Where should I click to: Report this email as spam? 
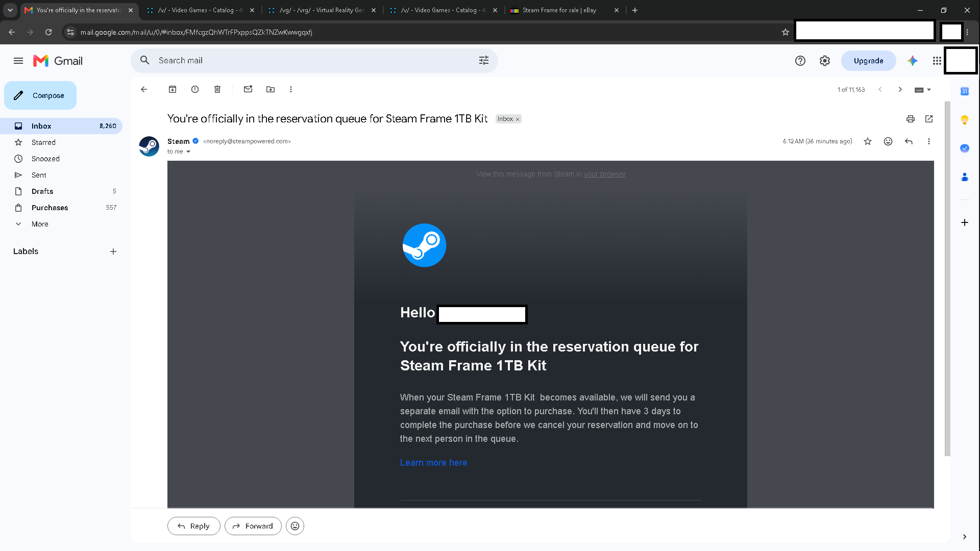(195, 89)
